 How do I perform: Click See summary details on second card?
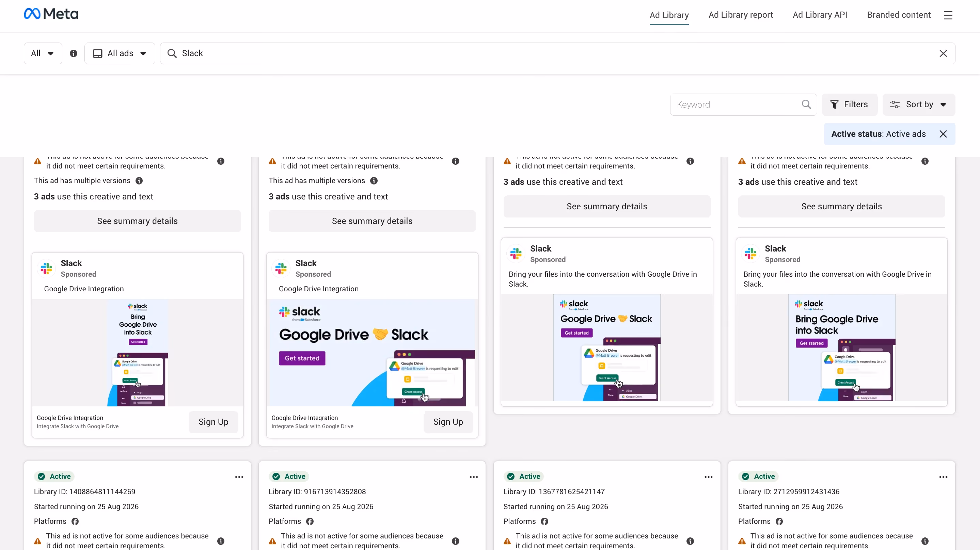pos(372,221)
